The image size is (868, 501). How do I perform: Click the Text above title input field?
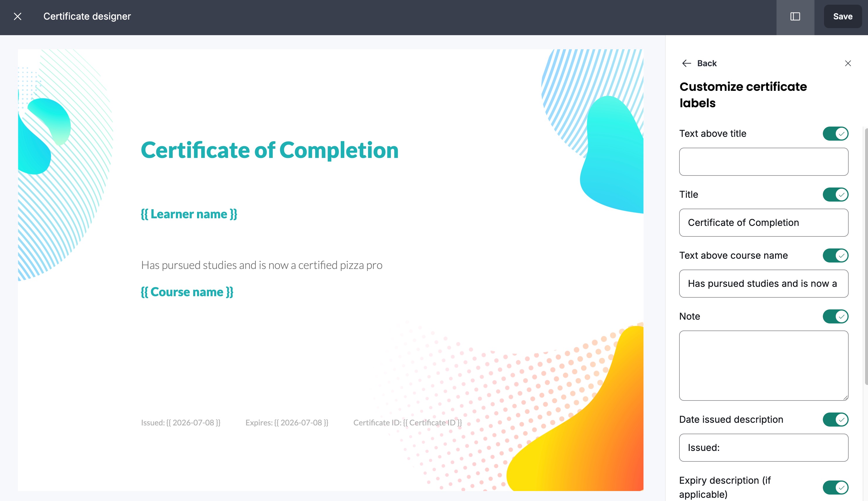coord(763,162)
